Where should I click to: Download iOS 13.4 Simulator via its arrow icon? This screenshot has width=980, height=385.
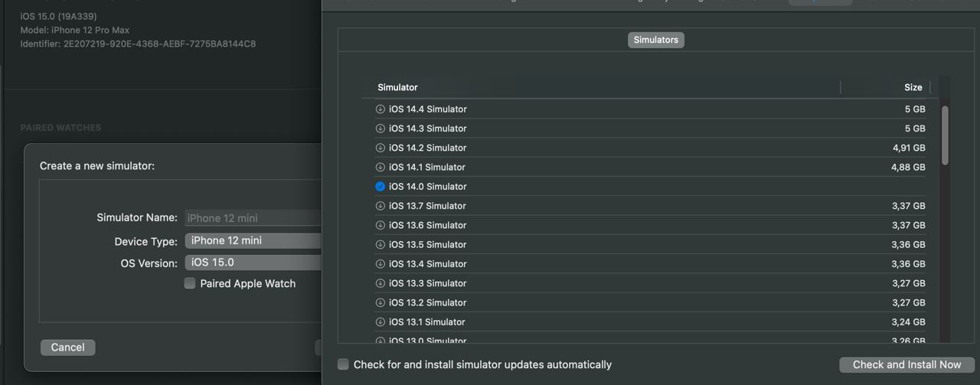(380, 263)
